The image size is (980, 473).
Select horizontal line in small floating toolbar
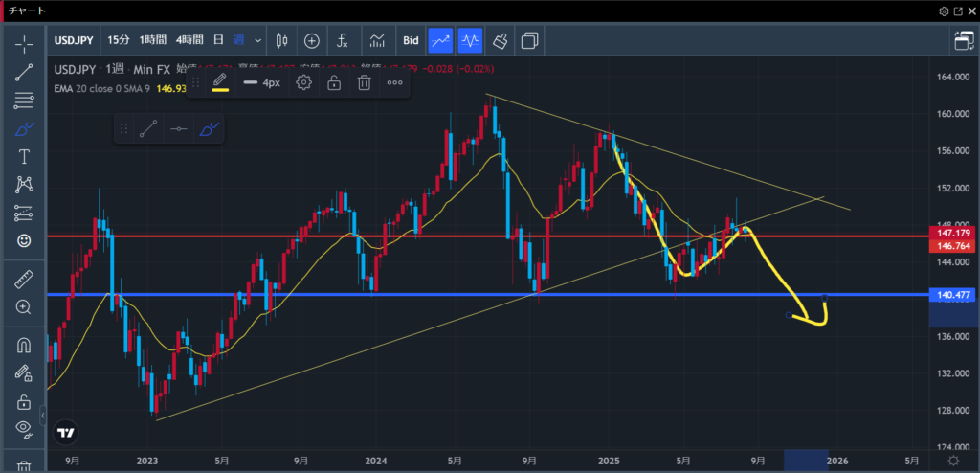(179, 129)
